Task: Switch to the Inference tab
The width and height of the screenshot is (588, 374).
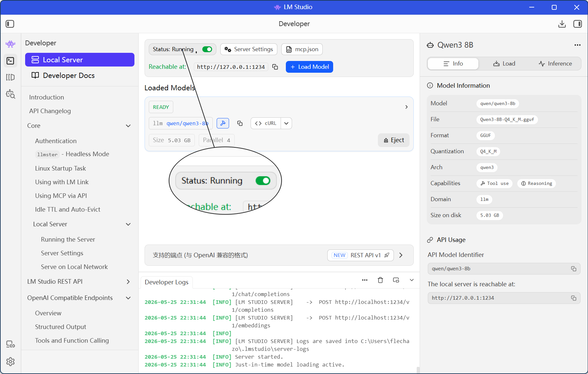Action: [555, 64]
